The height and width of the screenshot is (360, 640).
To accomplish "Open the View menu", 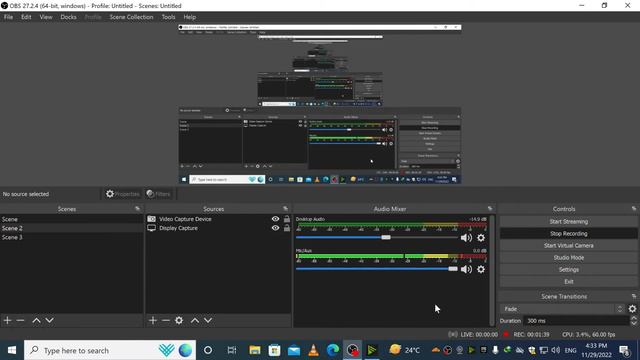I will point(46,17).
